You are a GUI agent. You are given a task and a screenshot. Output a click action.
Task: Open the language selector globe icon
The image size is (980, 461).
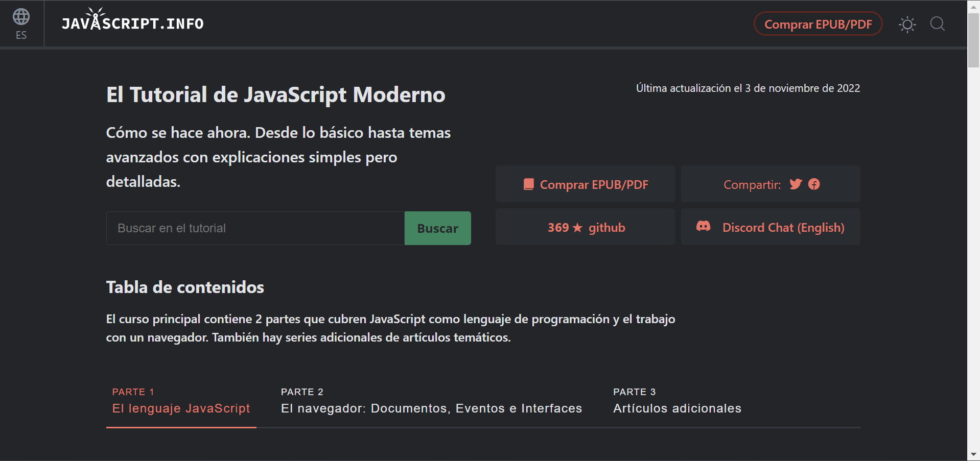(x=21, y=17)
